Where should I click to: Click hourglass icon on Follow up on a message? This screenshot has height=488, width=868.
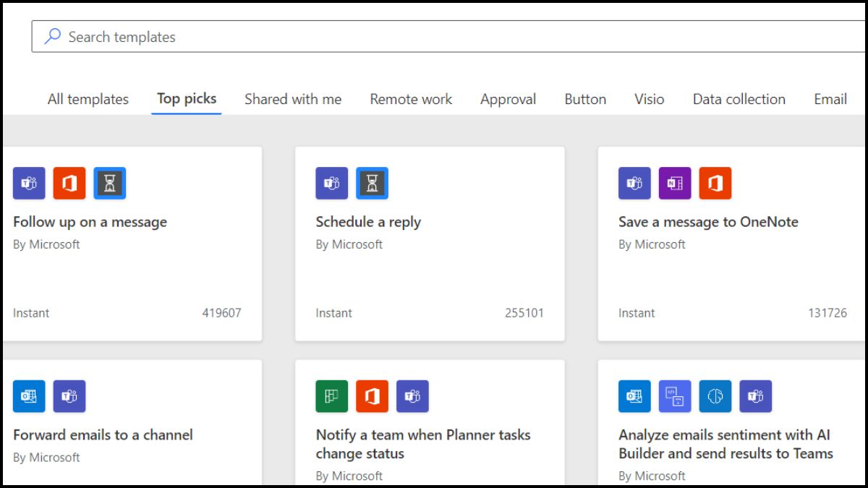pyautogui.click(x=110, y=183)
